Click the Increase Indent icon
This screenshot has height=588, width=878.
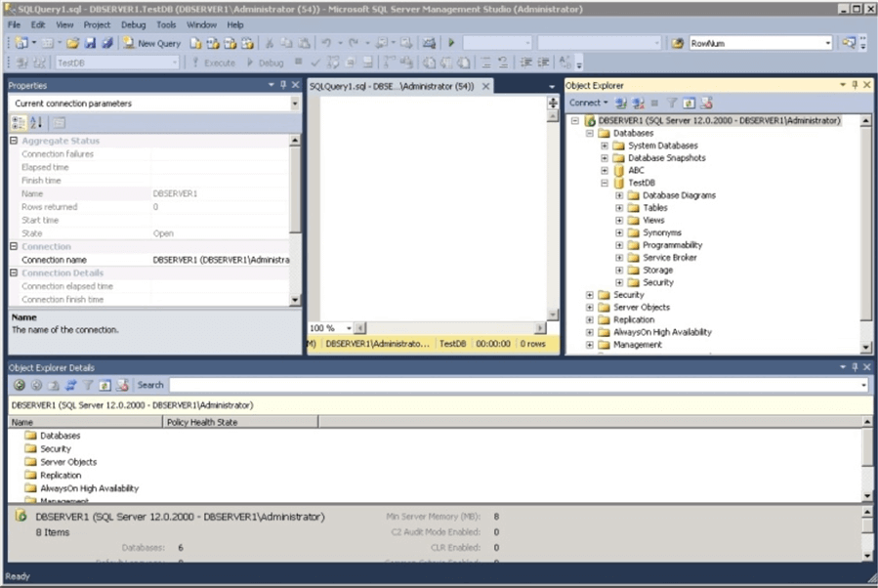click(x=543, y=63)
